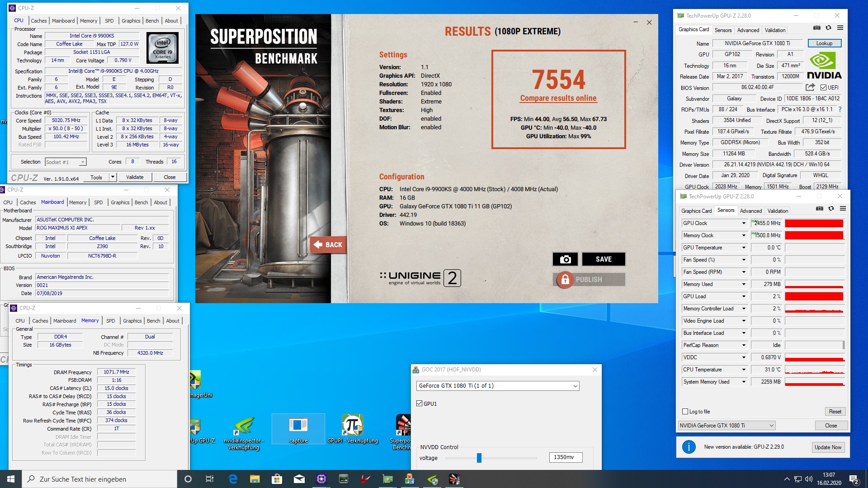Screen dimensions: 868x488
Task: Open Task View from the taskbar
Action: (x=209, y=479)
